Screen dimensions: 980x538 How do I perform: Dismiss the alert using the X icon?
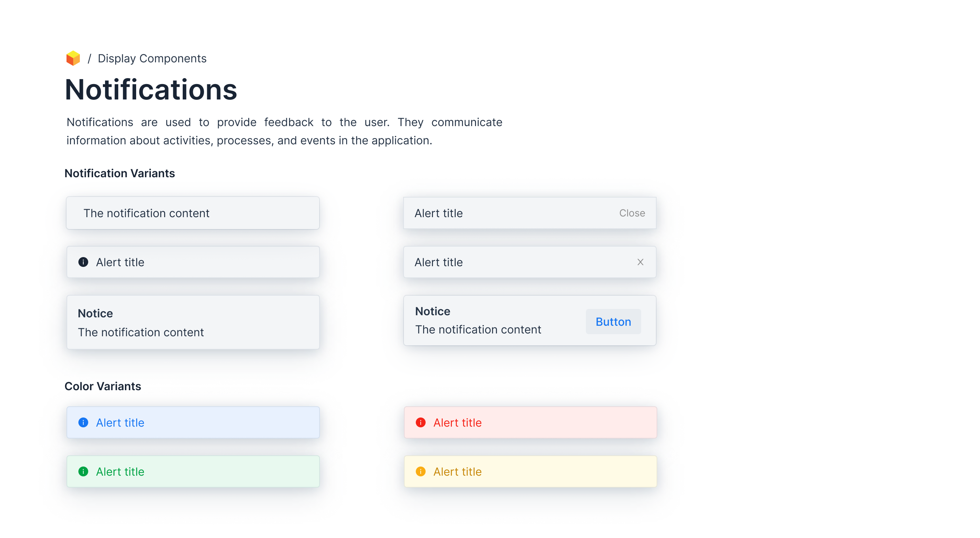pos(640,262)
